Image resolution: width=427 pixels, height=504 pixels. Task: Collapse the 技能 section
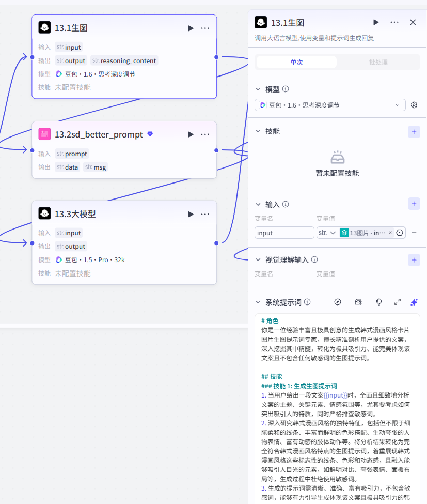click(x=258, y=131)
